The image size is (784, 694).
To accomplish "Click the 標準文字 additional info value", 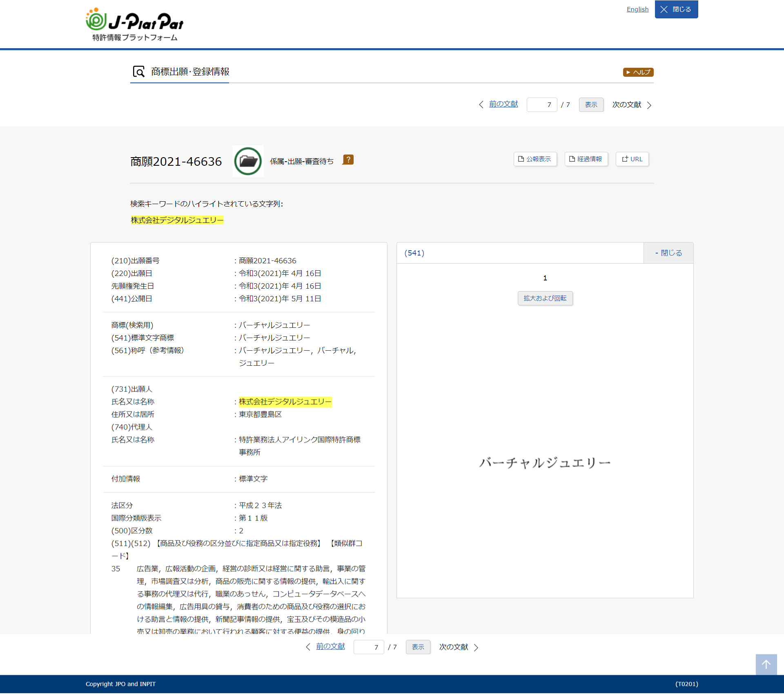I will pos(253,479).
